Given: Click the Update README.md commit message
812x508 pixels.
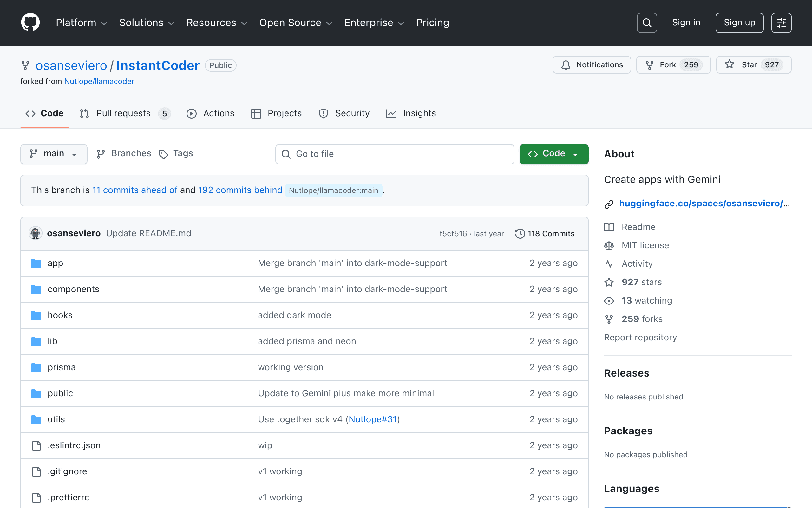Looking at the screenshot, I should click(x=148, y=233).
